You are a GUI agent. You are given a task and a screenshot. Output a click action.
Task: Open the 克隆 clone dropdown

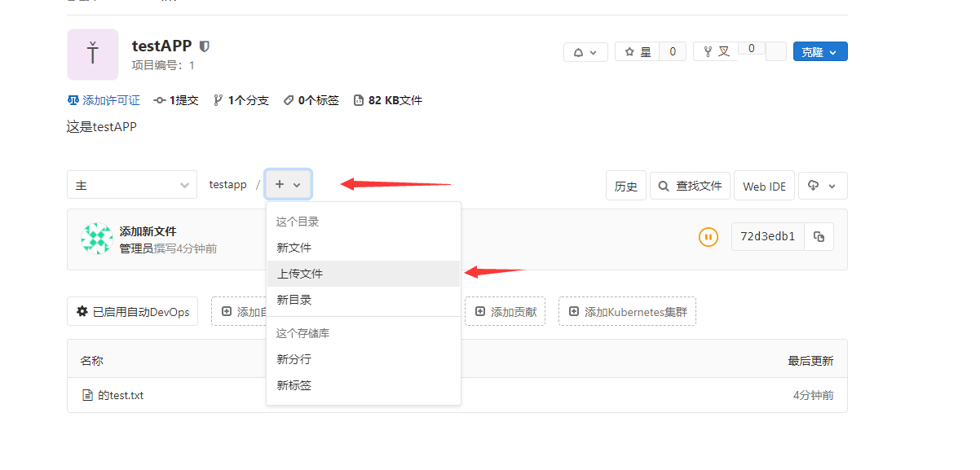coord(820,52)
